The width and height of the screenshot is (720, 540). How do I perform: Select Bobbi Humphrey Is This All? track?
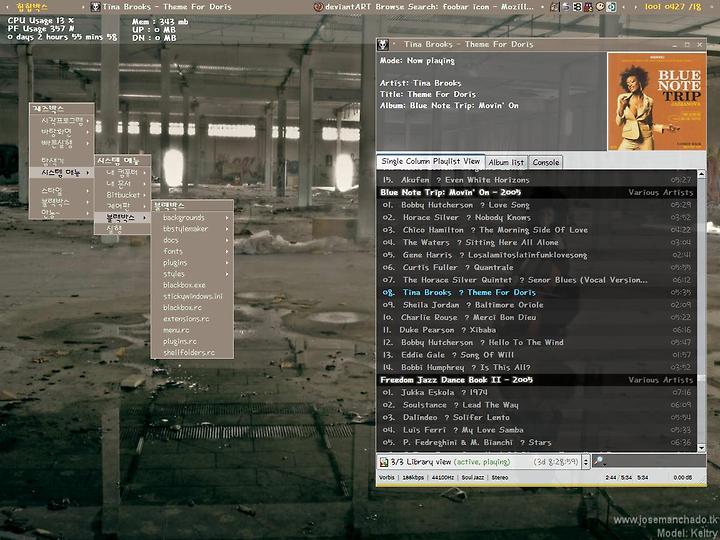[536, 367]
